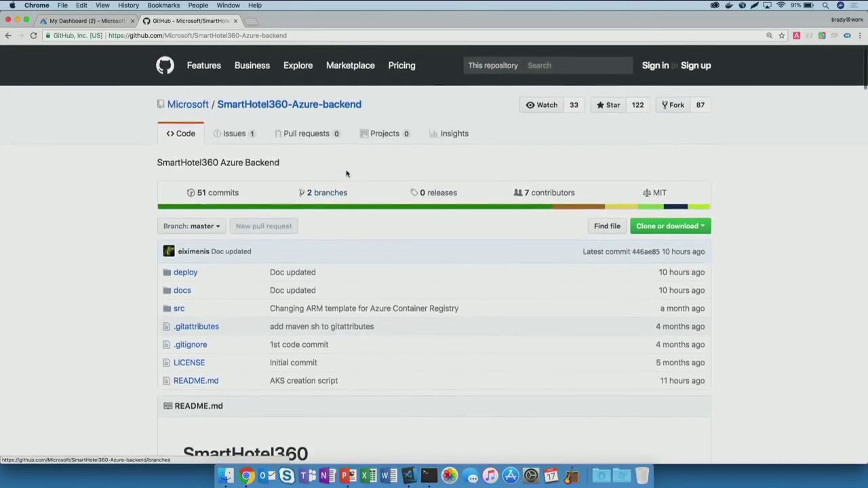This screenshot has height=488, width=868.
Task: Click the pink A extension icon
Action: (796, 35)
